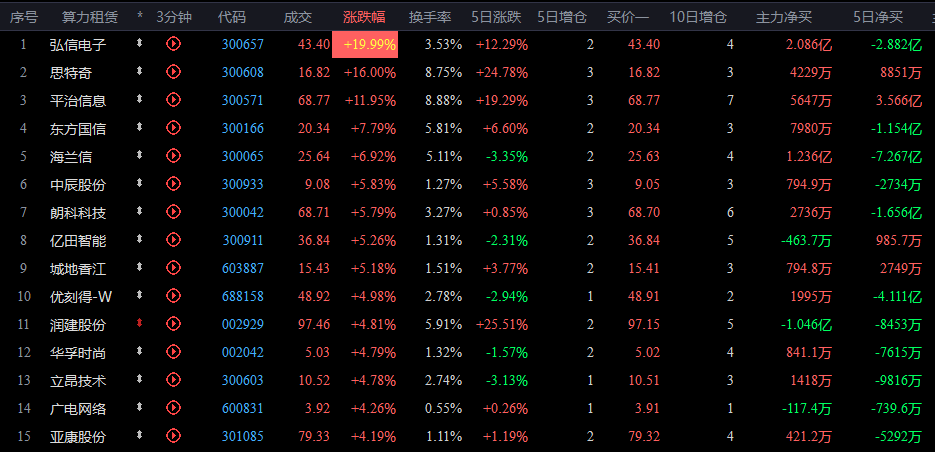The image size is (935, 452).
Task: Click the +25.51% five-day change value
Action: tap(501, 324)
